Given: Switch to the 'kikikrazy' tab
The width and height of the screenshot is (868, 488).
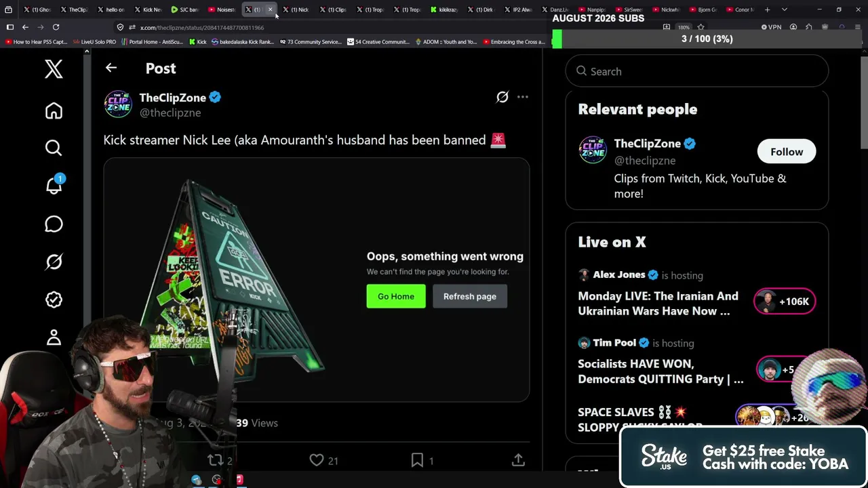Looking at the screenshot, I should click(444, 9).
